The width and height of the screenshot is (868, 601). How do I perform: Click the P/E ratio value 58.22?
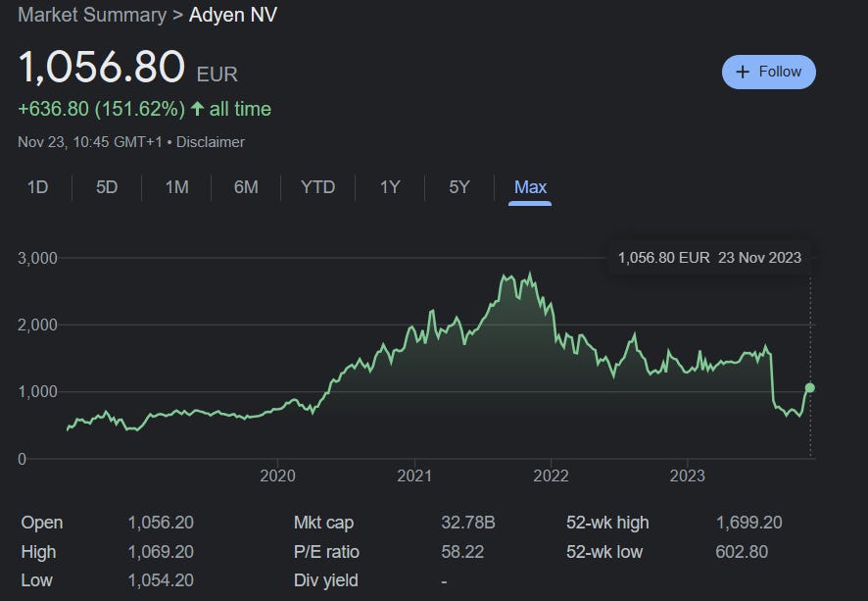click(462, 552)
